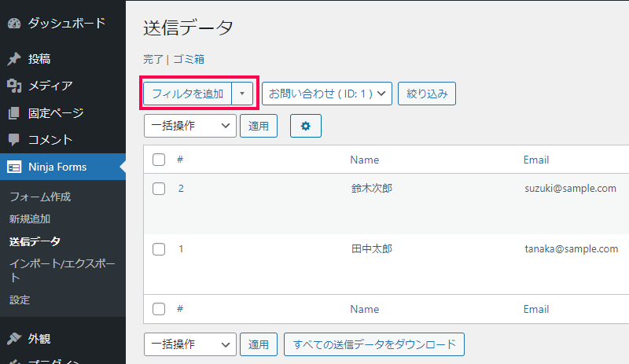Screen dimensions: 629x364
Task: Click email suzuki@sample.com
Action: [571, 188]
